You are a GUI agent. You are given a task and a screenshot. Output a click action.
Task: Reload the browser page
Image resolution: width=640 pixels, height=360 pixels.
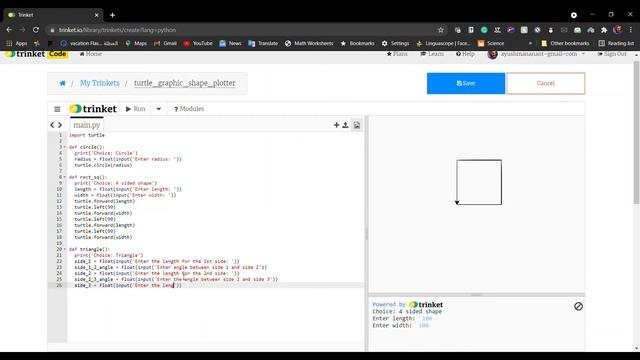[36, 30]
